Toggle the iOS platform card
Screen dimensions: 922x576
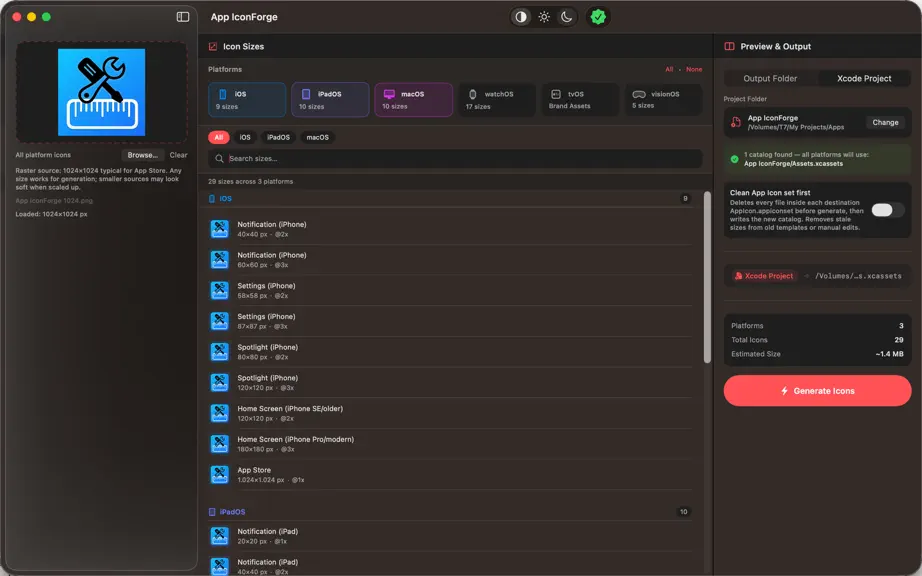pos(247,99)
